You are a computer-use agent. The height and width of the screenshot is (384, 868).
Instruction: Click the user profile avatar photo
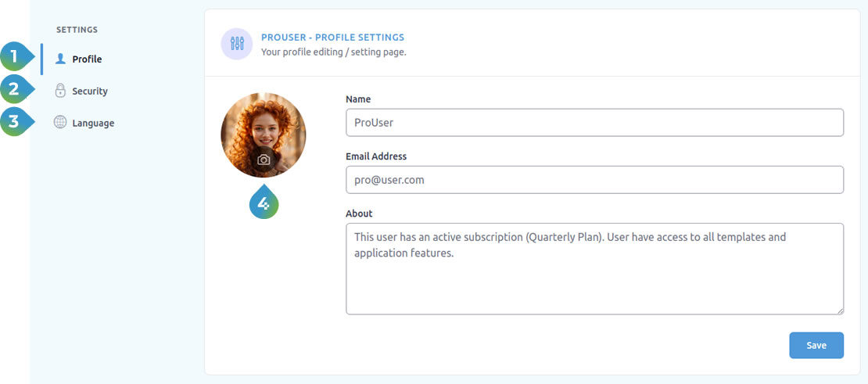click(264, 125)
